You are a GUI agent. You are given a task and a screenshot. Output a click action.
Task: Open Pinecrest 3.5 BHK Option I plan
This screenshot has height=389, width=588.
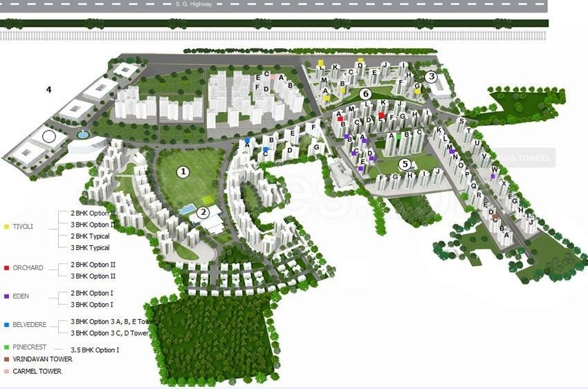[x=95, y=350]
